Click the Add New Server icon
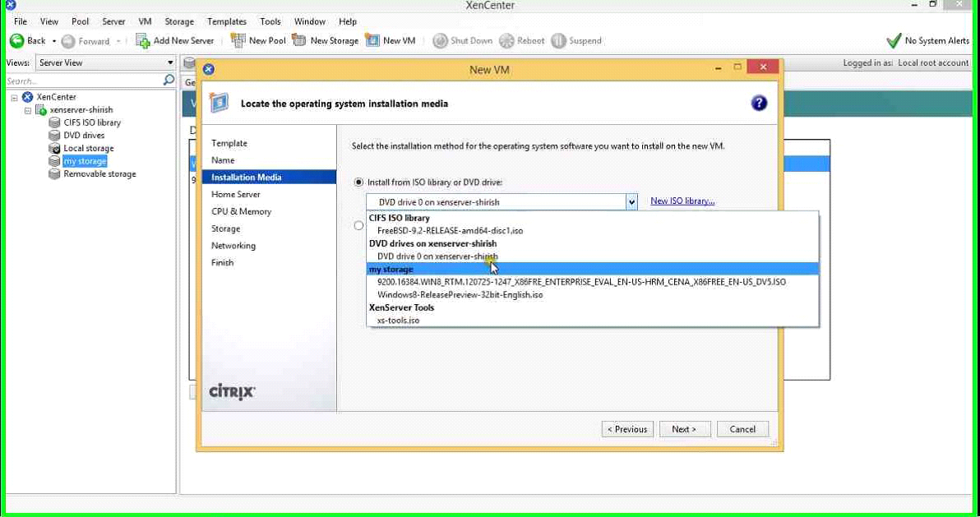The image size is (980, 517). point(143,41)
